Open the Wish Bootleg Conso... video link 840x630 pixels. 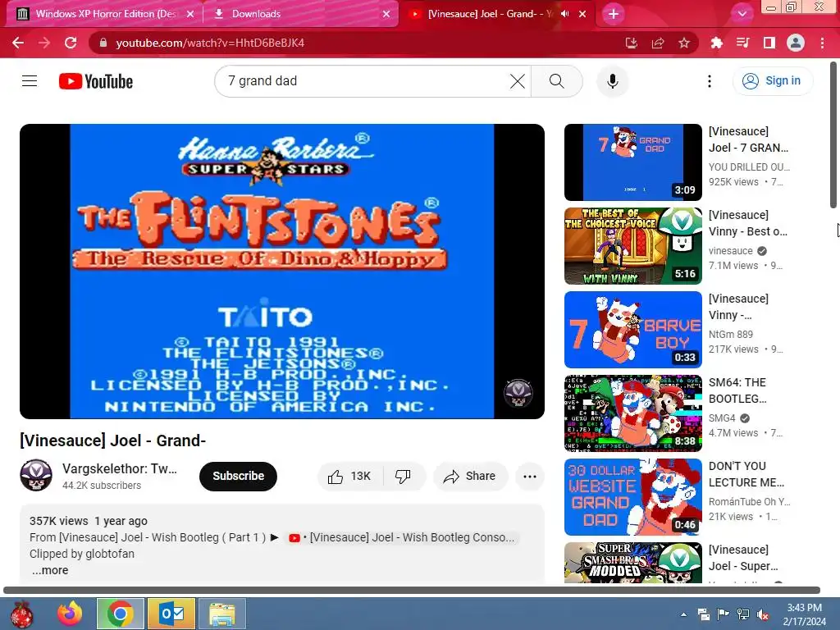402,537
